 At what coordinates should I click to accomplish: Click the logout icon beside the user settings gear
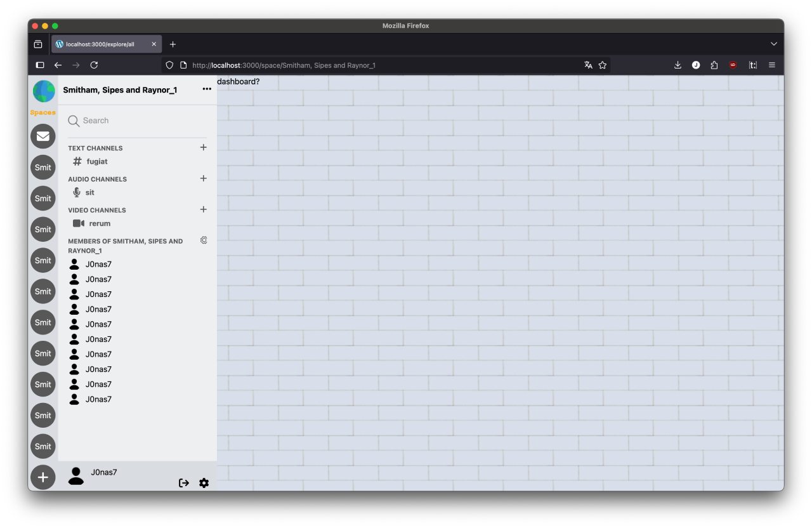[184, 483]
